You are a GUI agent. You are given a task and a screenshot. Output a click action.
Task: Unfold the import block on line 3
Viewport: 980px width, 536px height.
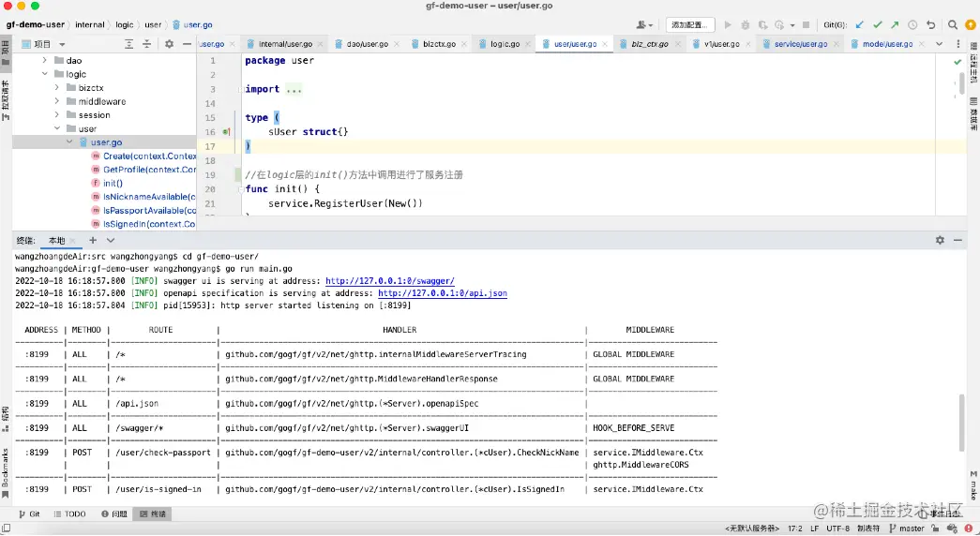[x=241, y=89]
